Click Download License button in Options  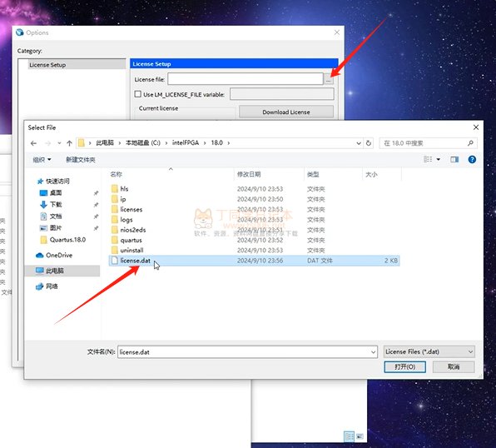click(x=286, y=112)
